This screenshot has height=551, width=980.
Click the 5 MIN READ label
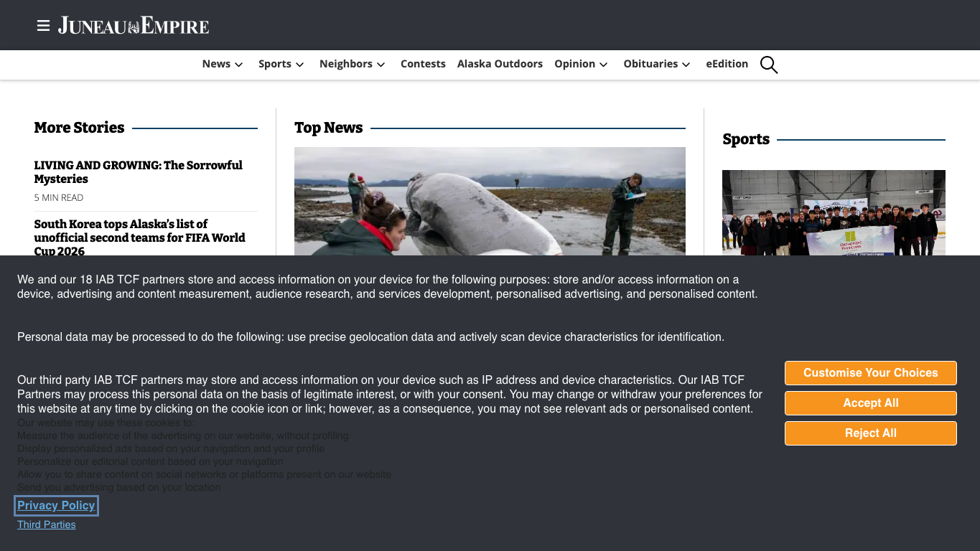point(59,197)
